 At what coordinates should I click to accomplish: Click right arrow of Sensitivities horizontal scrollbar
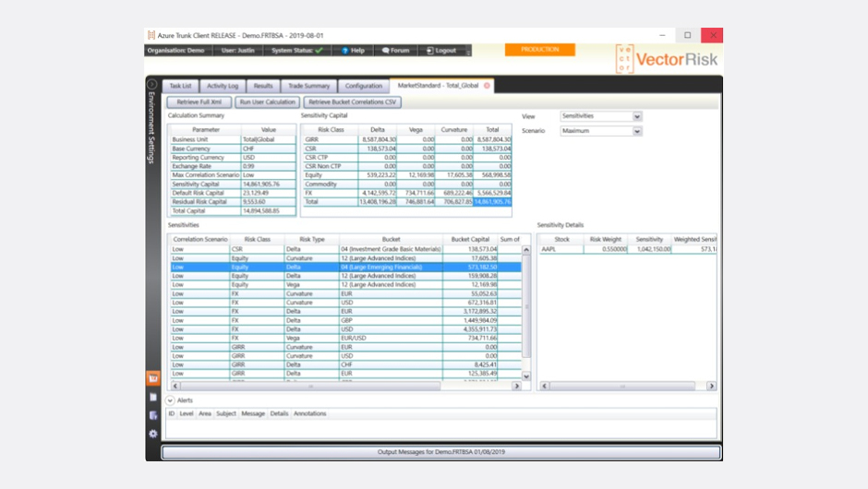coord(516,386)
